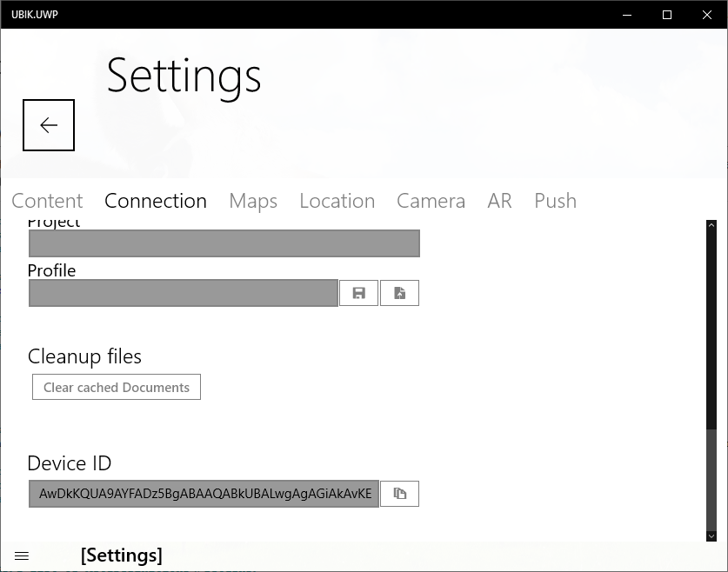Open the hamburger menu at bottom left
This screenshot has width=728, height=572.
(x=23, y=555)
